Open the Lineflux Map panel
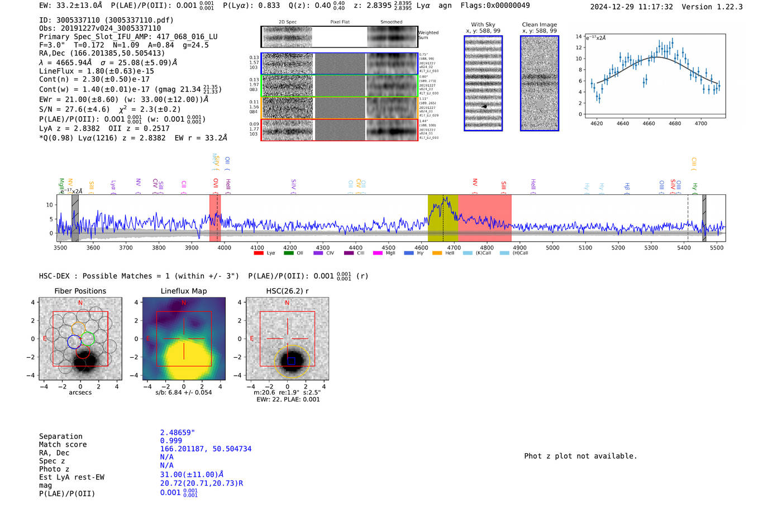The image size is (782, 532). 184,339
